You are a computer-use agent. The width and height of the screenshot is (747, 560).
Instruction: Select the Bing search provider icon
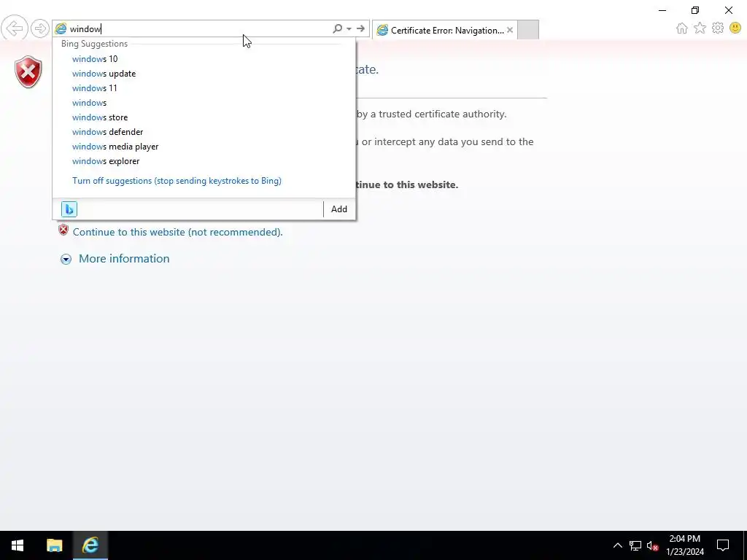[x=69, y=209]
